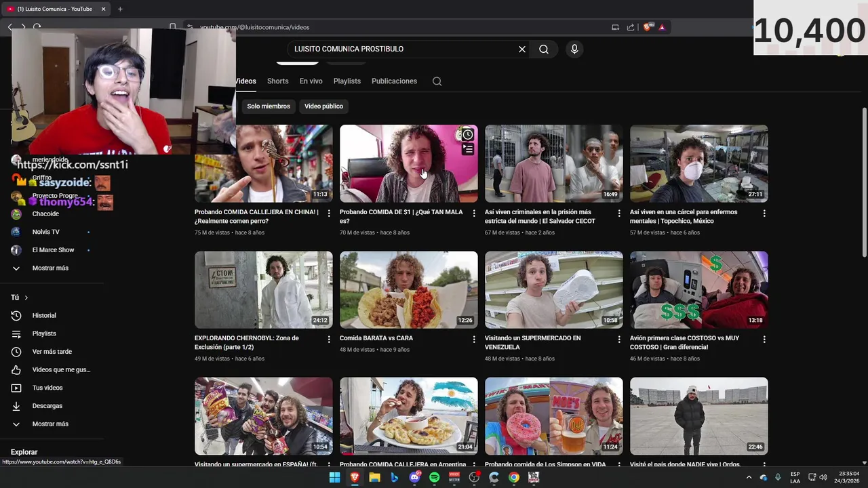
Task: Open El Marce Show subscription
Action: coord(52,250)
